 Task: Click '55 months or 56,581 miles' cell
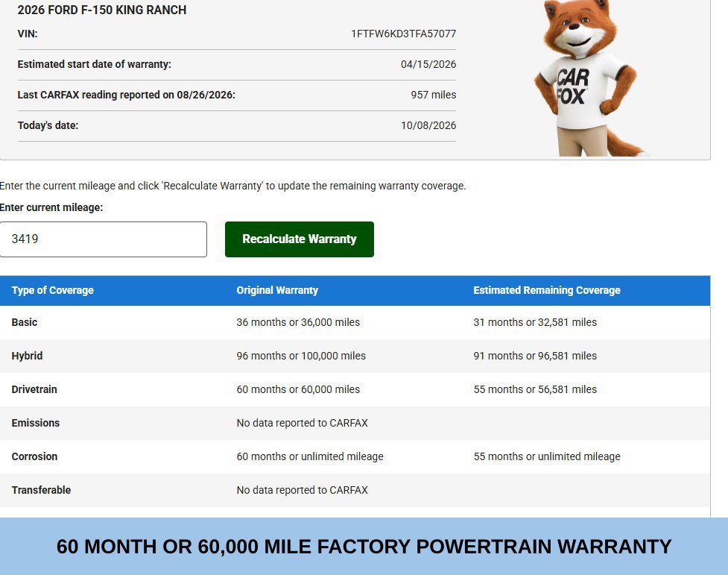click(x=535, y=389)
